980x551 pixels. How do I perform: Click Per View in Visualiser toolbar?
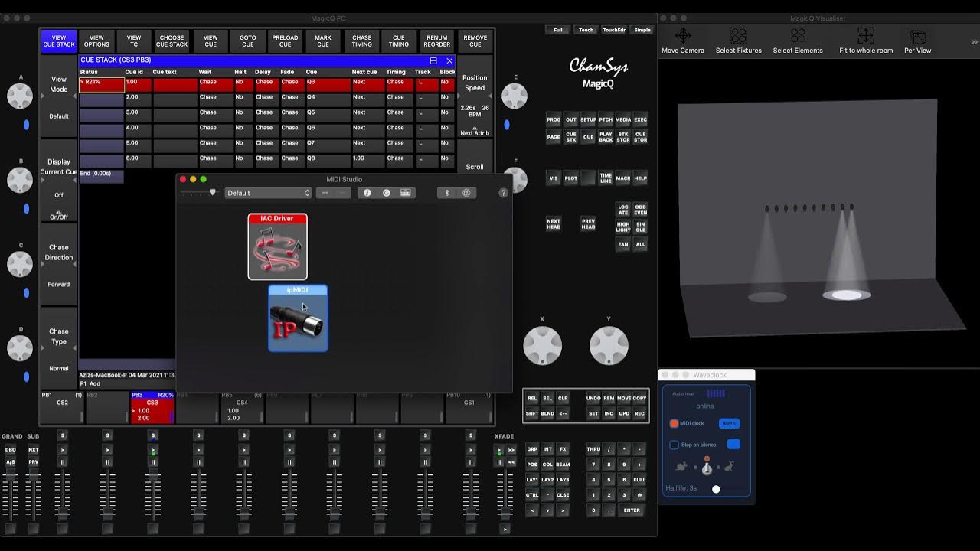(x=917, y=41)
